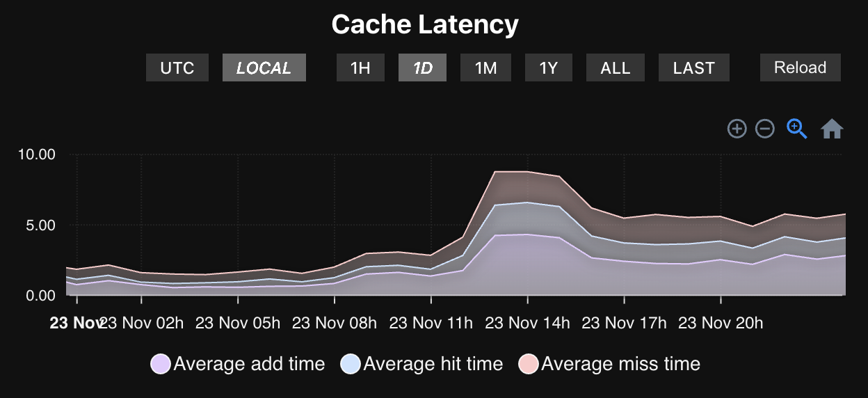Switch timezone to UTC
Viewport: 868px width, 398px height.
click(x=177, y=67)
